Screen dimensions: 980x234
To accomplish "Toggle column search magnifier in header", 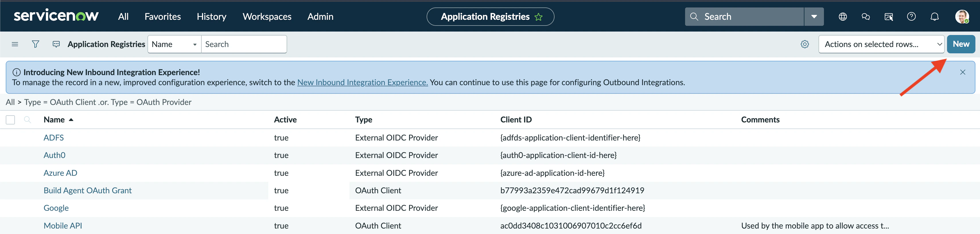I will coord(27,120).
